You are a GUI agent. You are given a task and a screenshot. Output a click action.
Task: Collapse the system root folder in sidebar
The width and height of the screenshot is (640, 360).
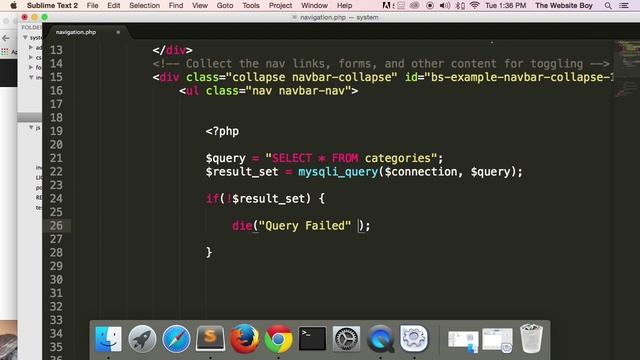[25, 38]
